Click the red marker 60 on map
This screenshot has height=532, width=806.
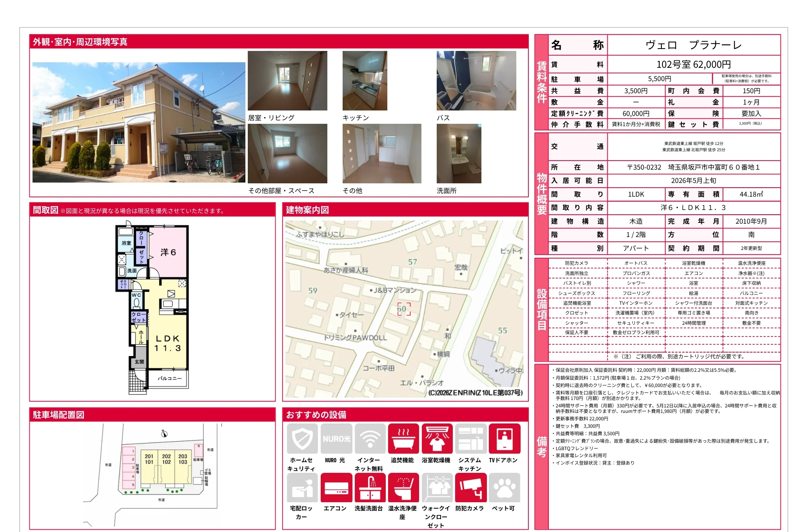pos(403,309)
